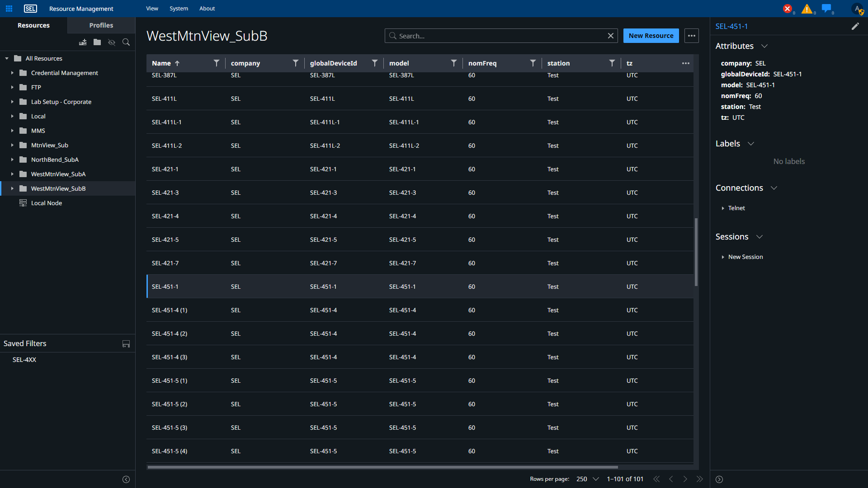Click the New Resource button

point(651,36)
